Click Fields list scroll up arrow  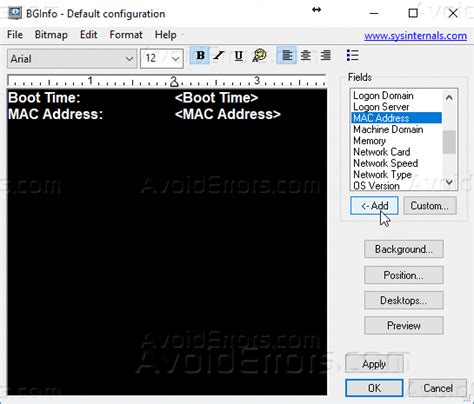(449, 97)
